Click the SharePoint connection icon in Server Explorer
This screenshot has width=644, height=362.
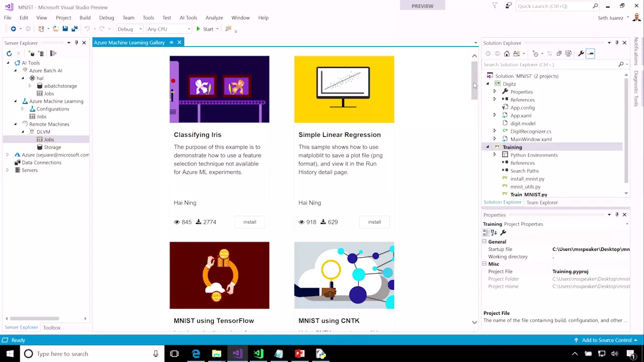point(53,53)
